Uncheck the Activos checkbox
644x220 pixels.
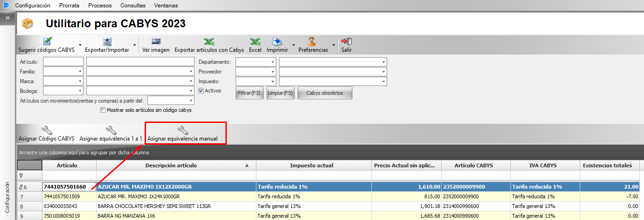click(x=201, y=91)
